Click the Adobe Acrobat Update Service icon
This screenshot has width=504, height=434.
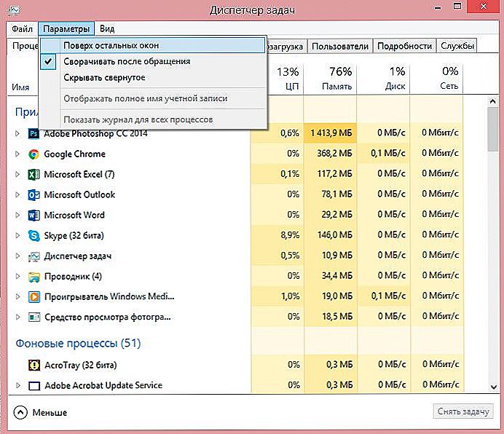[x=34, y=385]
